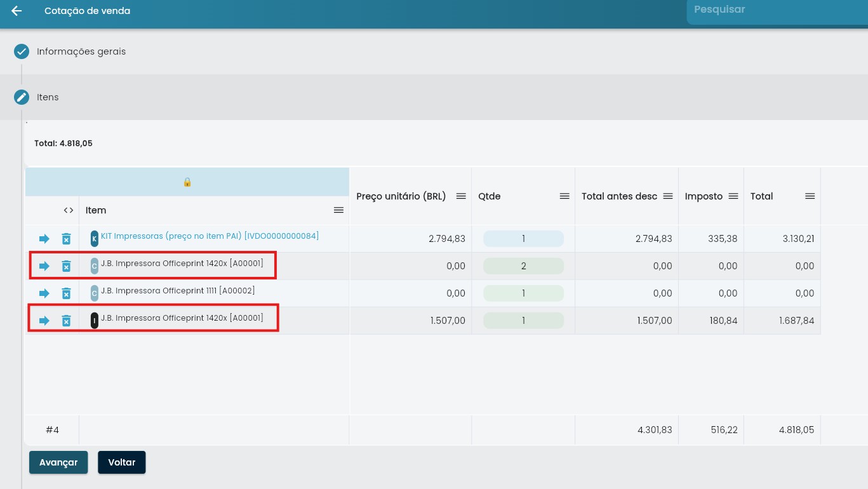Viewport: 868px width, 489px height.
Task: Open details arrow for the KIT Impressoras row
Action: point(44,239)
